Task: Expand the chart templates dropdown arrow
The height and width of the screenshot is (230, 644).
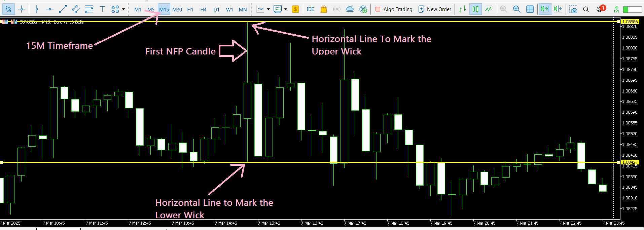Action: click(x=286, y=9)
